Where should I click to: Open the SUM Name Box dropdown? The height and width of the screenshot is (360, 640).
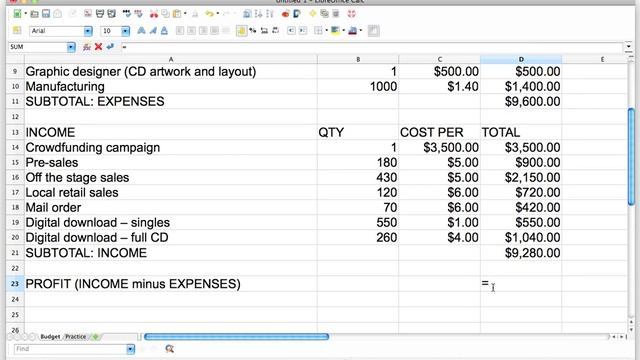pos(71,47)
